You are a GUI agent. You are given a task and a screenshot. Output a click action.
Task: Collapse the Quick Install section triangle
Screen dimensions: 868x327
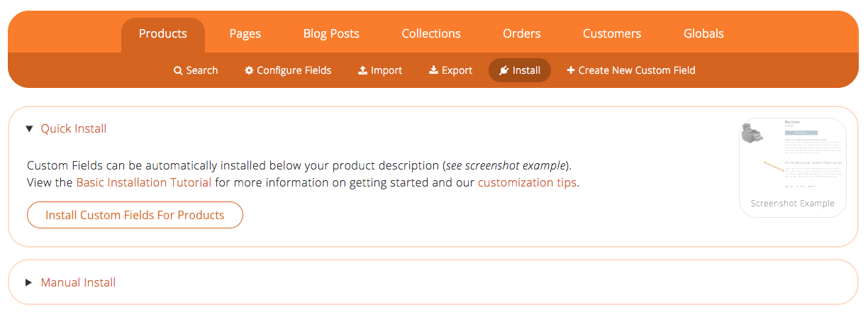29,128
